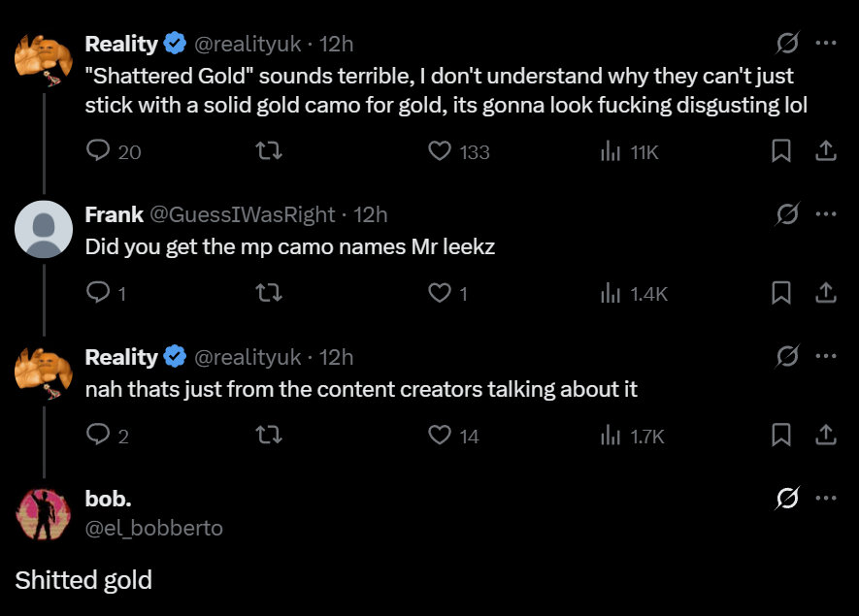
Task: Open @GuessIWasRight profile handle
Action: tap(243, 214)
